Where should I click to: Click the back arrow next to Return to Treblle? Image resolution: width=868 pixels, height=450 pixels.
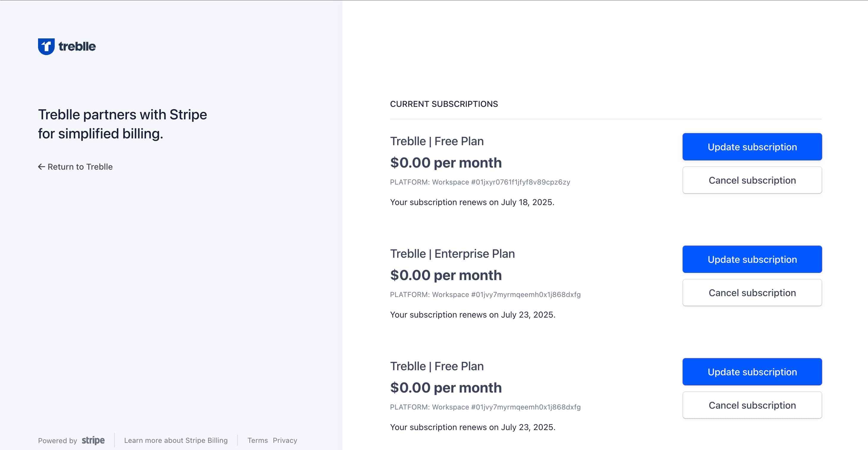point(41,166)
